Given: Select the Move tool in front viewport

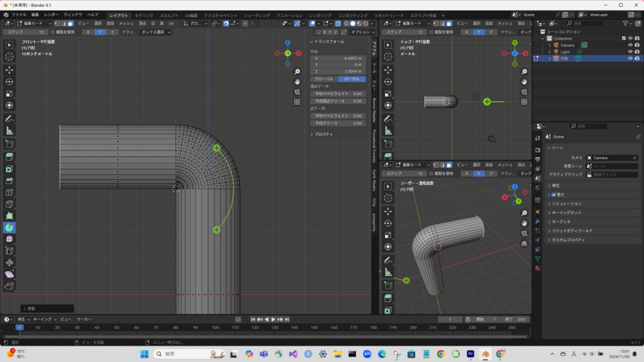Looking at the screenshot, I should [x=9, y=69].
